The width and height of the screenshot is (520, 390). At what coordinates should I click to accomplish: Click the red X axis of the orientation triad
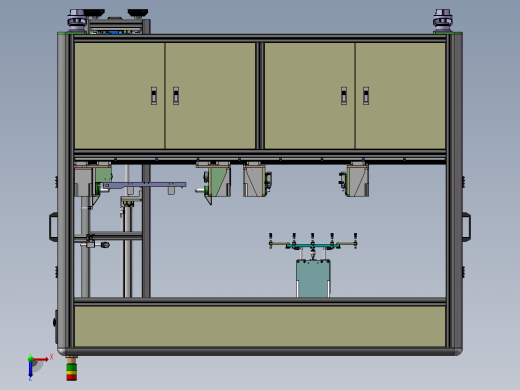(40, 359)
